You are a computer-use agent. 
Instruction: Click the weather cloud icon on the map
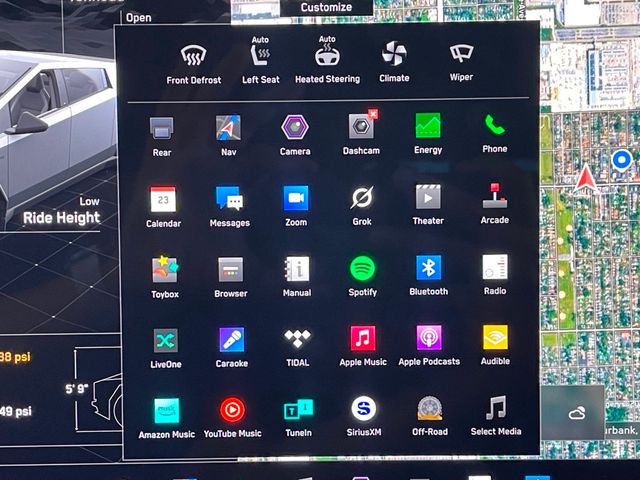click(577, 413)
